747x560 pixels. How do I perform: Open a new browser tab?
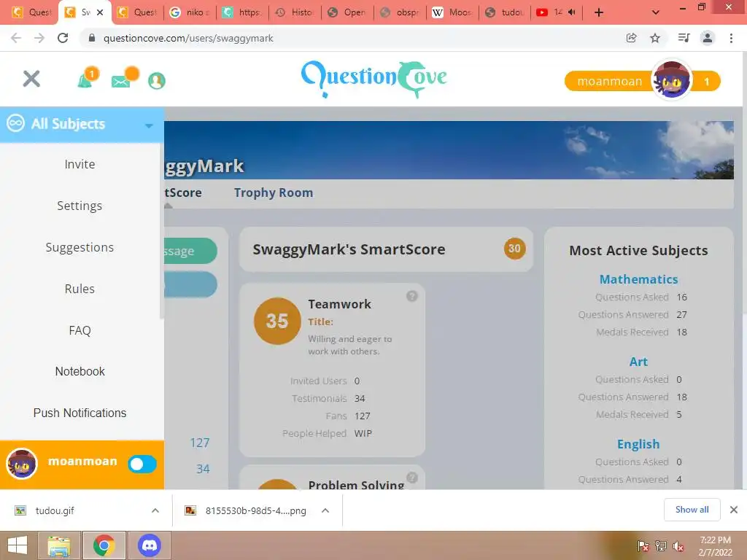[x=599, y=12]
